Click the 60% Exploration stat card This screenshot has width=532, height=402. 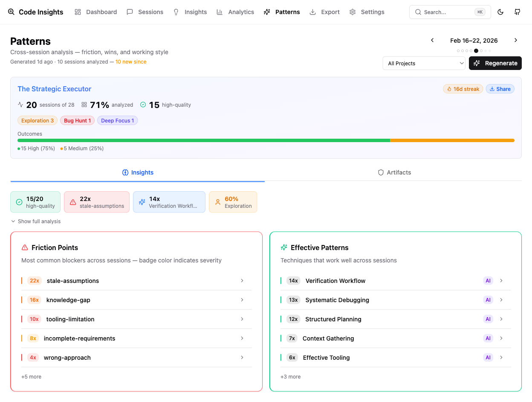click(233, 202)
